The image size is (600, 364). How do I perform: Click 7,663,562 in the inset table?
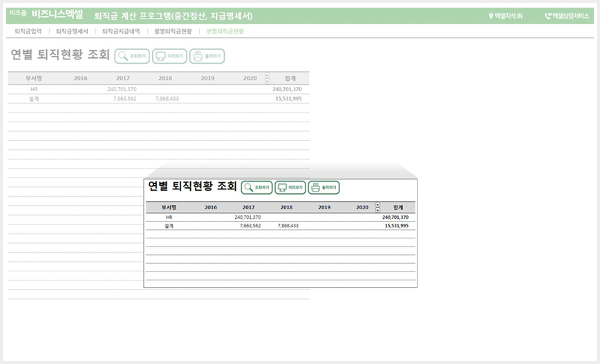click(250, 226)
